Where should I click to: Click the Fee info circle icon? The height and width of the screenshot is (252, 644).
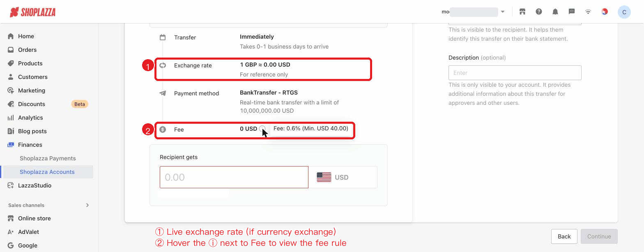coord(262,129)
